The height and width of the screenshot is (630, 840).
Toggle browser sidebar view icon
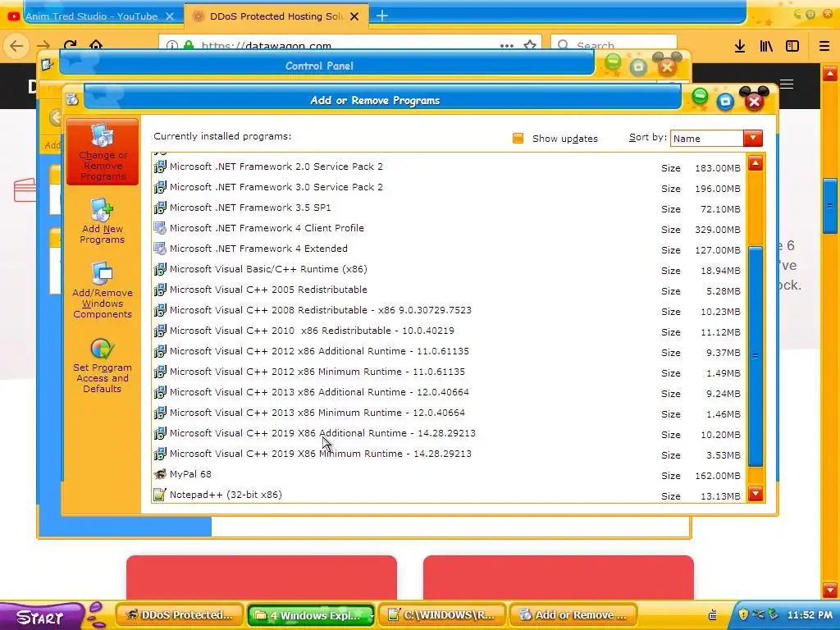tap(792, 46)
